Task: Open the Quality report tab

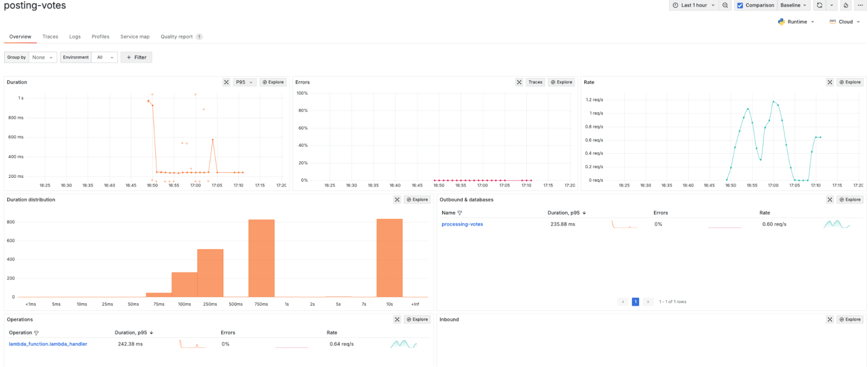Action: point(181,36)
